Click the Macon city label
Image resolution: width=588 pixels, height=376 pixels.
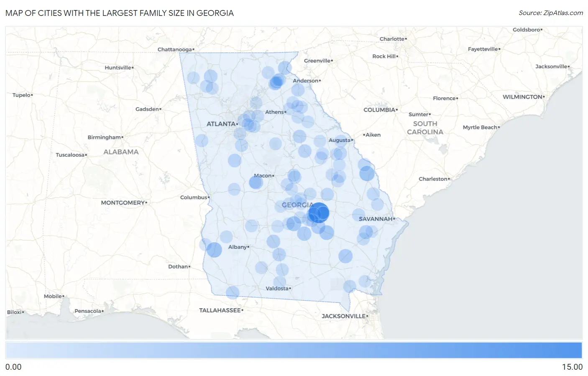263,176
